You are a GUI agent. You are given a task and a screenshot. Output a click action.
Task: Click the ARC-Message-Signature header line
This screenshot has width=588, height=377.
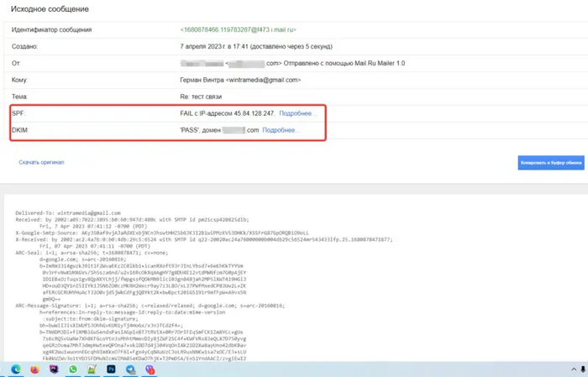coord(150,306)
